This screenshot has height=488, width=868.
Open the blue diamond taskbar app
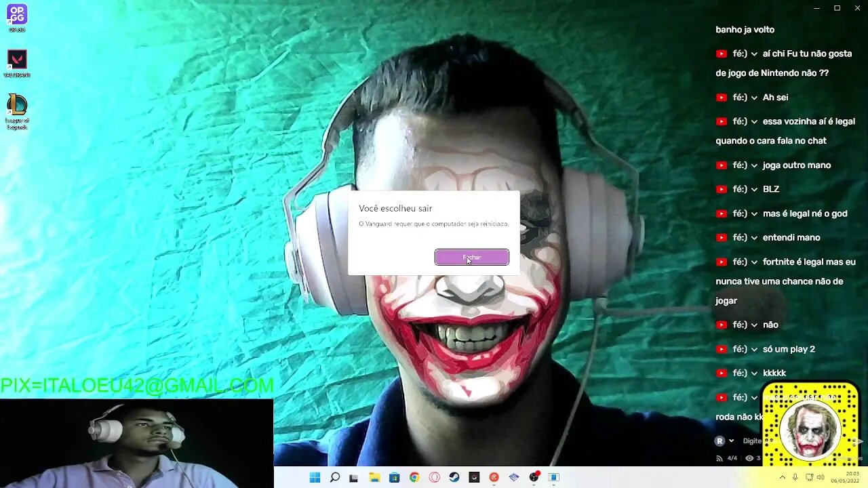click(514, 477)
